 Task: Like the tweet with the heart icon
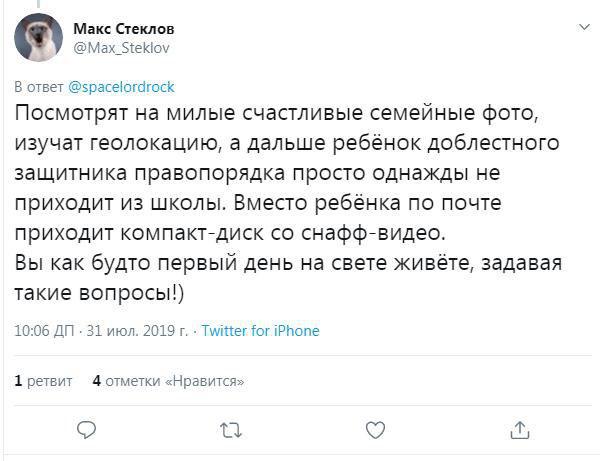[x=375, y=430]
